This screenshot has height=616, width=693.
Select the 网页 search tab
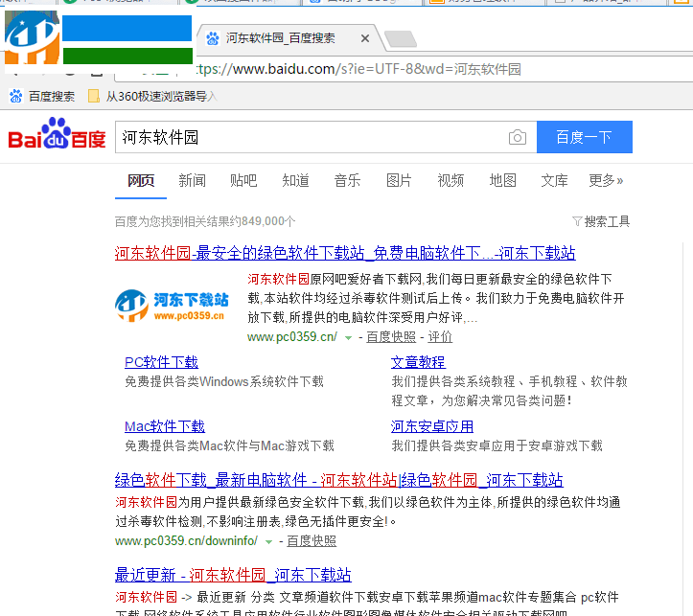tap(141, 180)
